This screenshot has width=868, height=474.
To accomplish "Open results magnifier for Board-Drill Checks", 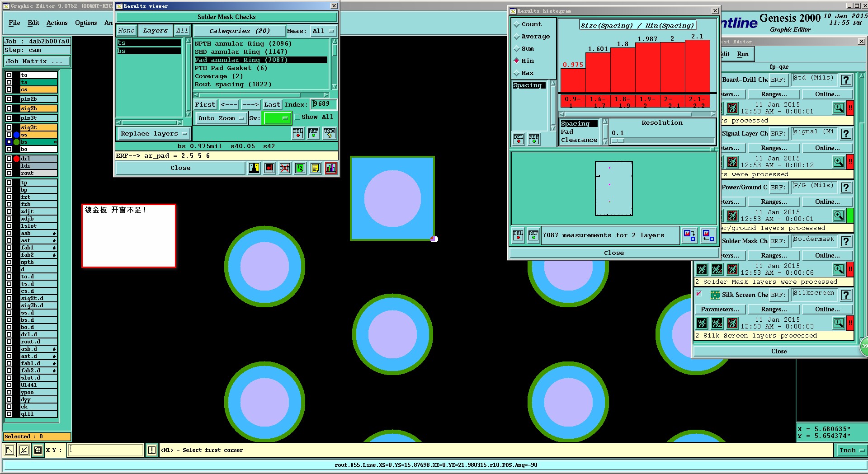I will tap(839, 108).
